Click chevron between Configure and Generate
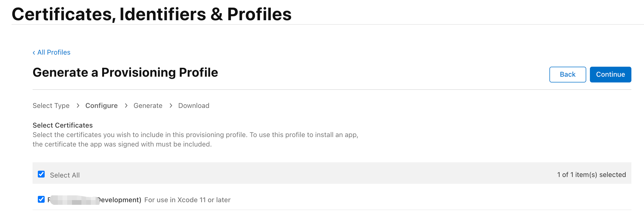644x219 pixels. pos(126,106)
